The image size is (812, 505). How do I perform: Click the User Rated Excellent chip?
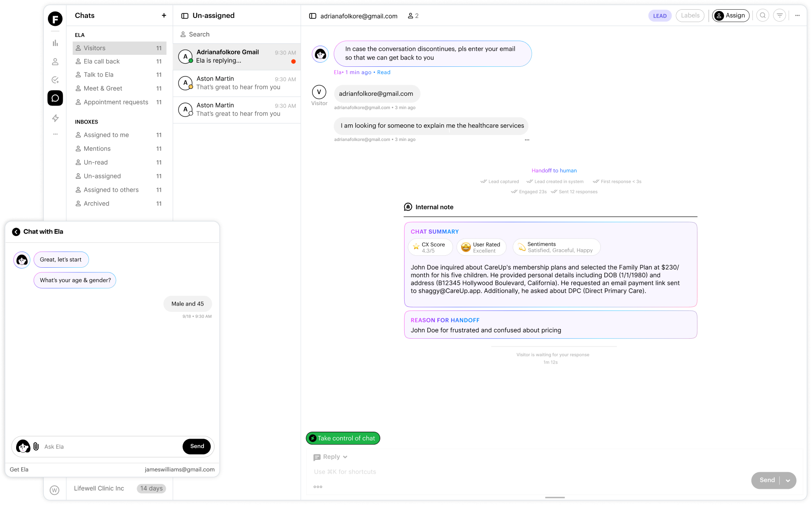coord(481,247)
